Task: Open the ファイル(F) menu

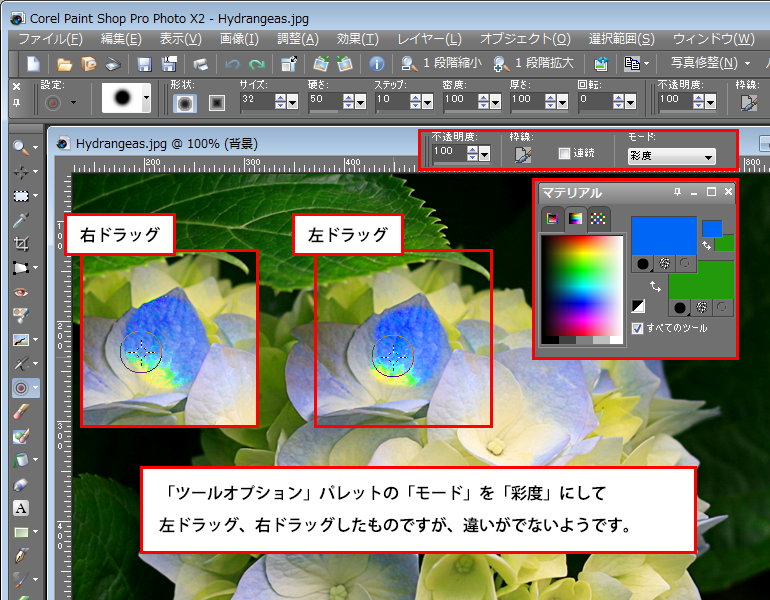Action: [x=51, y=39]
